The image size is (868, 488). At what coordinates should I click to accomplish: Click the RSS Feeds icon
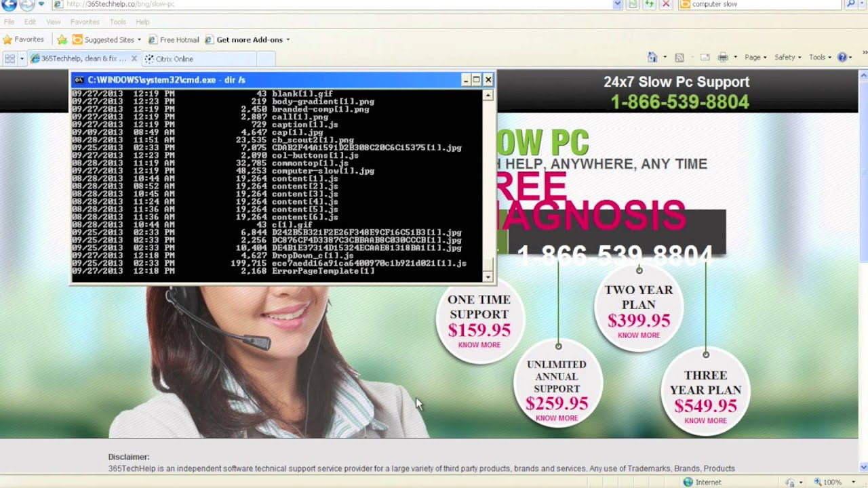pos(679,58)
